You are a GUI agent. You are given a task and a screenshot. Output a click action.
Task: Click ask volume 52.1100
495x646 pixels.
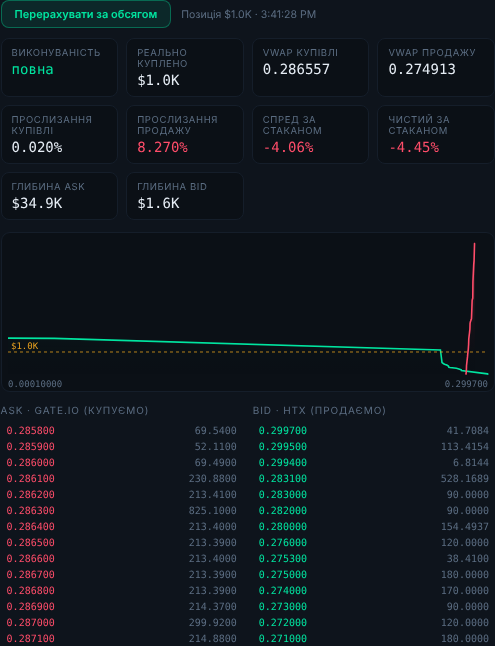(x=216, y=447)
